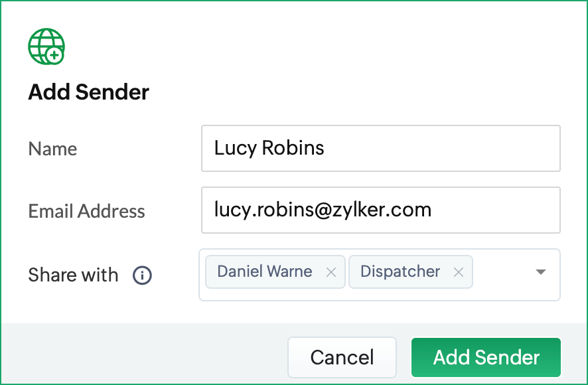Place cursor after Lucy Robins text
This screenshot has height=385, width=588.
[325, 148]
